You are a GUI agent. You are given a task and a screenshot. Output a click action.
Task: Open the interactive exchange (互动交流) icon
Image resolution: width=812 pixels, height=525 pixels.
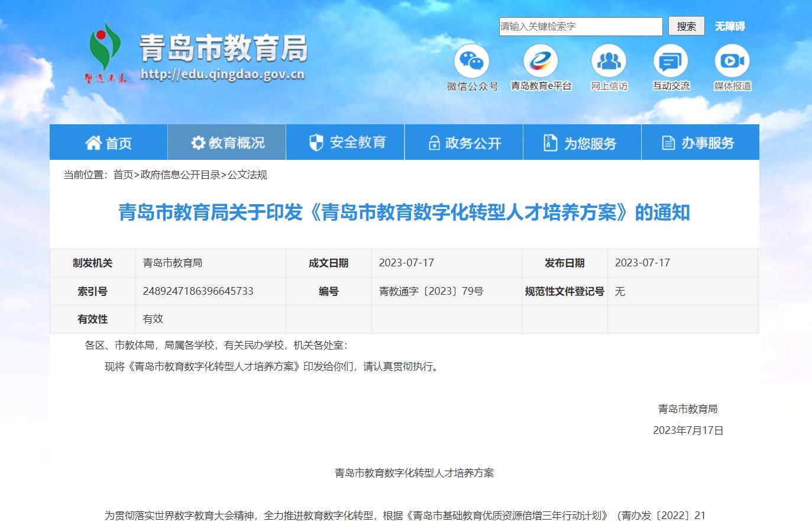point(671,61)
